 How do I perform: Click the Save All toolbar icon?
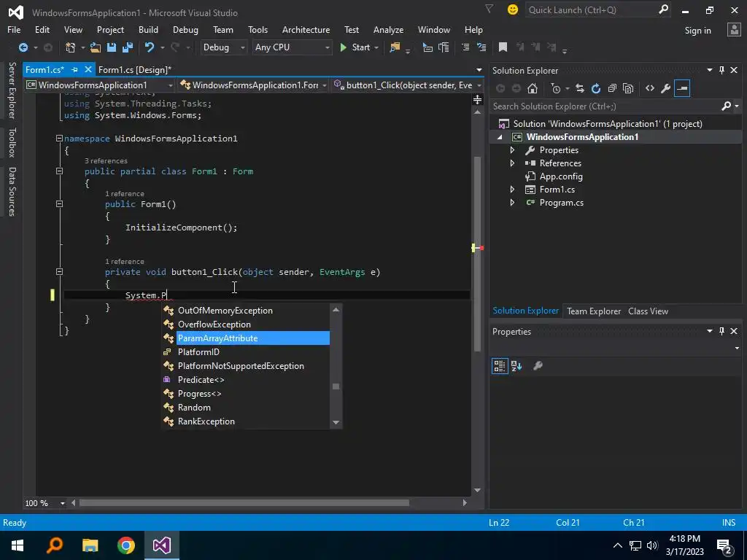point(127,47)
